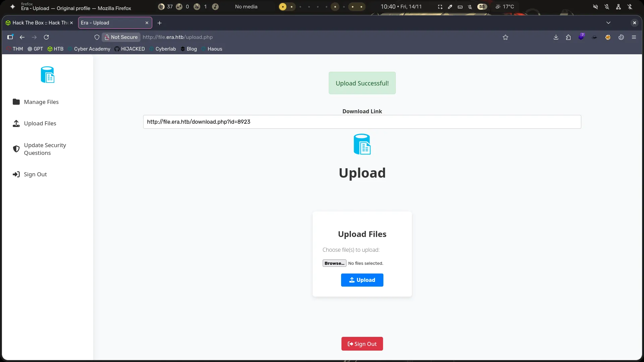Viewport: 644px width, 362px height.
Task: Go back to previous page
Action: click(22, 37)
